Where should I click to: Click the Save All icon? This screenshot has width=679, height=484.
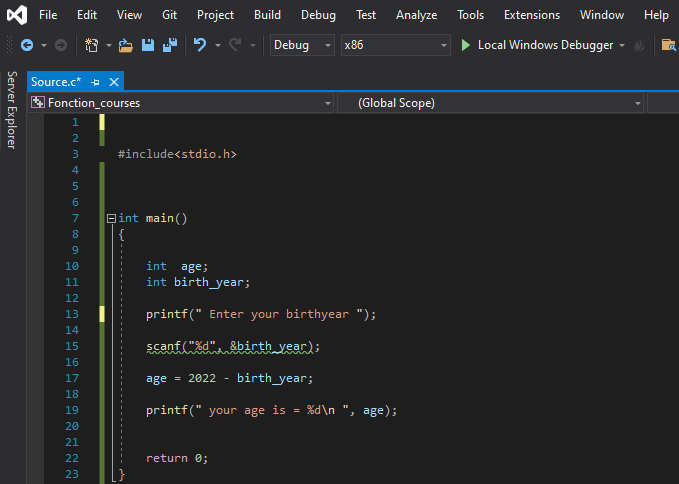tap(170, 45)
